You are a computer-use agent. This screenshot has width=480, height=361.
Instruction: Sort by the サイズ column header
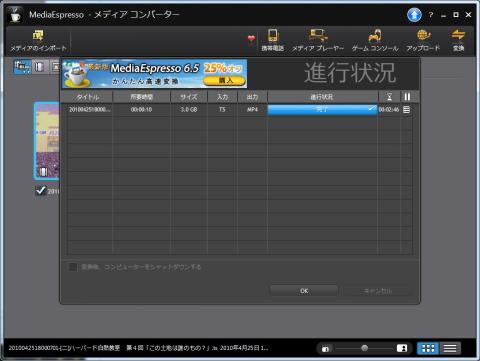[x=189, y=97]
